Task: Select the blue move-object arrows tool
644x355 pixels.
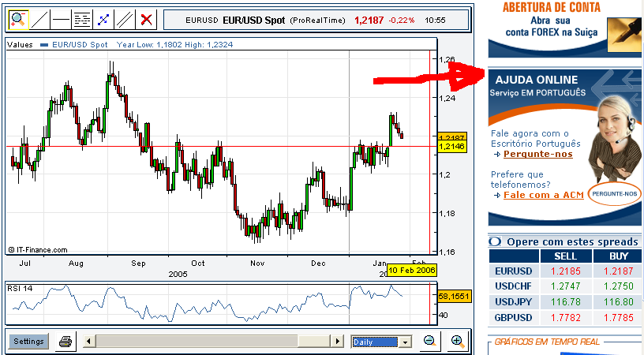Action: tap(103, 20)
